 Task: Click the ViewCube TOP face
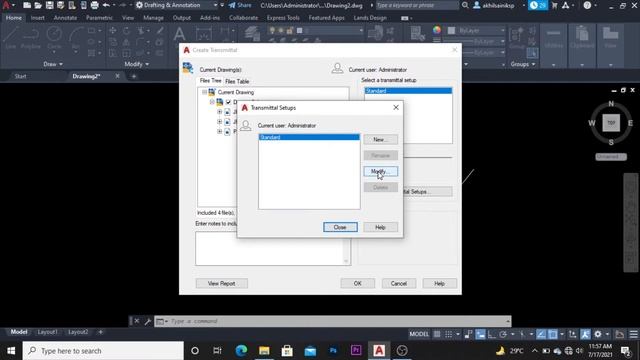point(611,123)
